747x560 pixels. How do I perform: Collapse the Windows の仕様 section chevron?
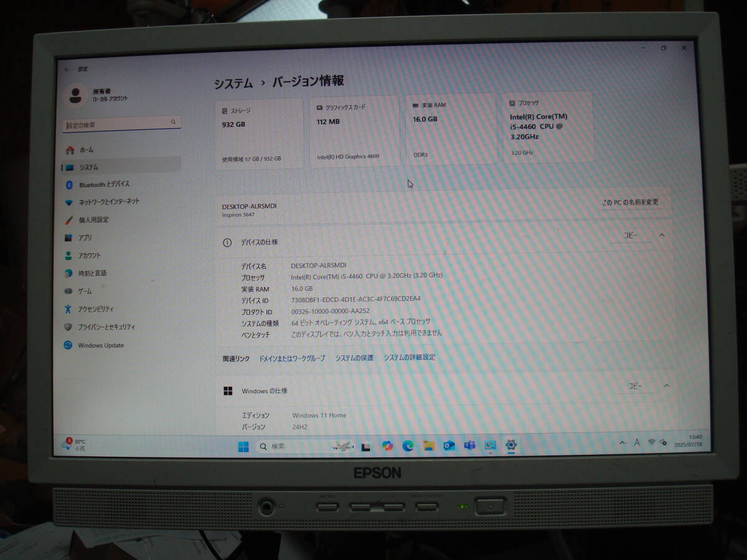[666, 386]
